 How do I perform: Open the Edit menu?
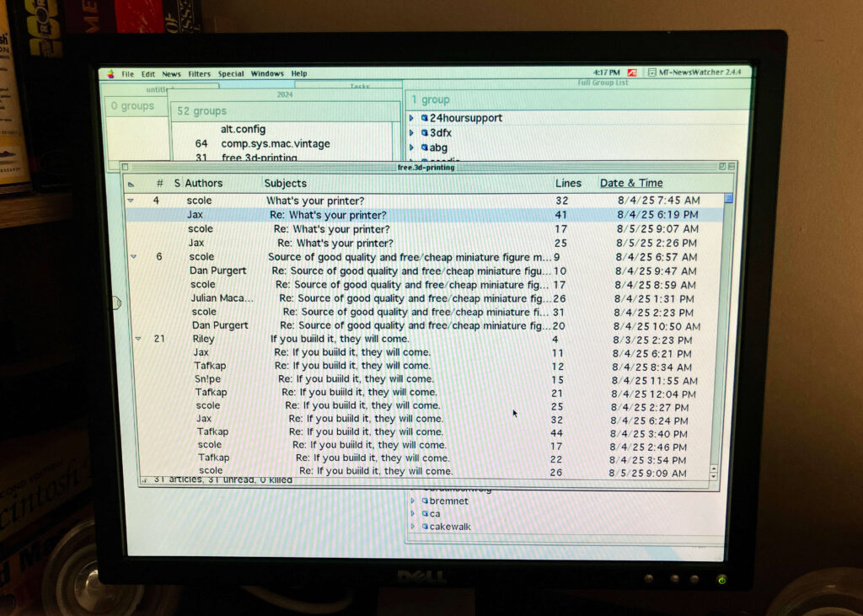tap(148, 74)
